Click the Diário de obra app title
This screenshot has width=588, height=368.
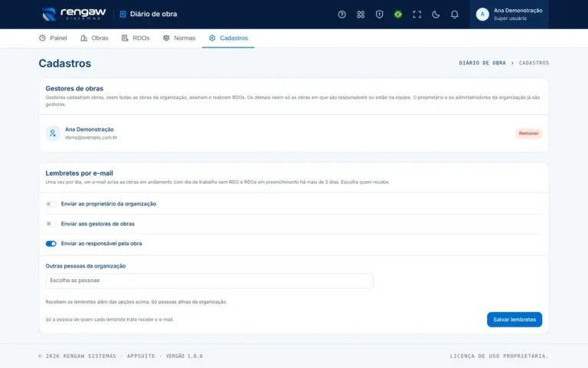(x=153, y=15)
